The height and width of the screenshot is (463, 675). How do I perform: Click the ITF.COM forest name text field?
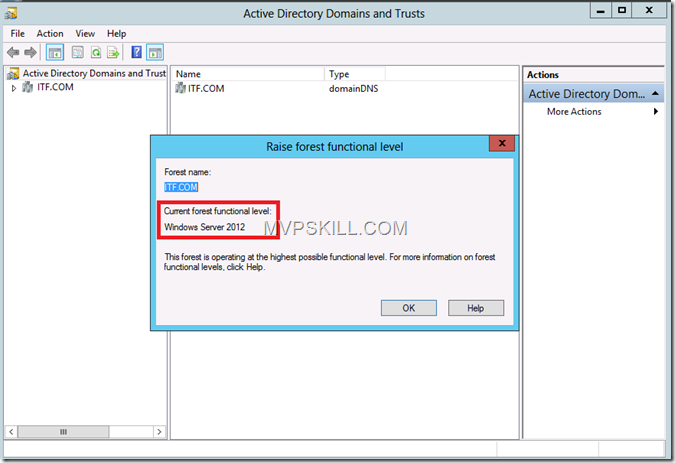(x=184, y=187)
